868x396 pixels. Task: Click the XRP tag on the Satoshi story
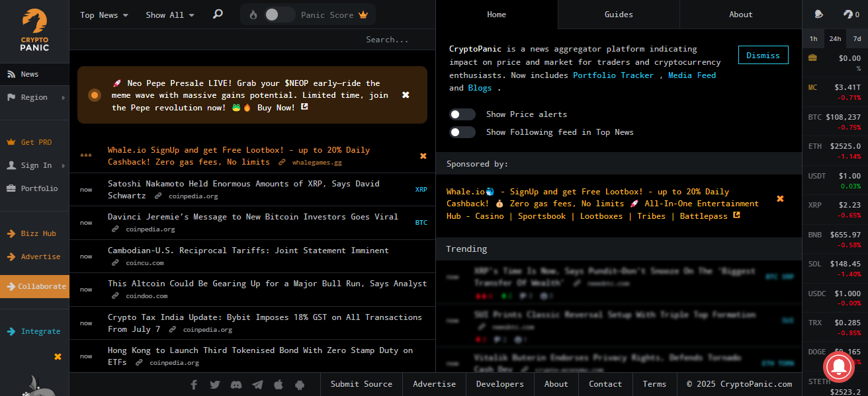point(421,189)
